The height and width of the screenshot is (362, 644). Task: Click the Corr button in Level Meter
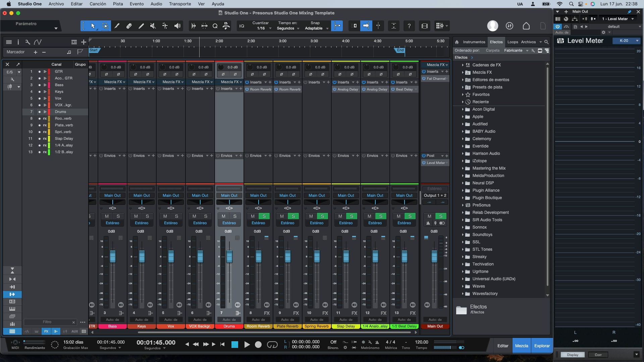598,355
